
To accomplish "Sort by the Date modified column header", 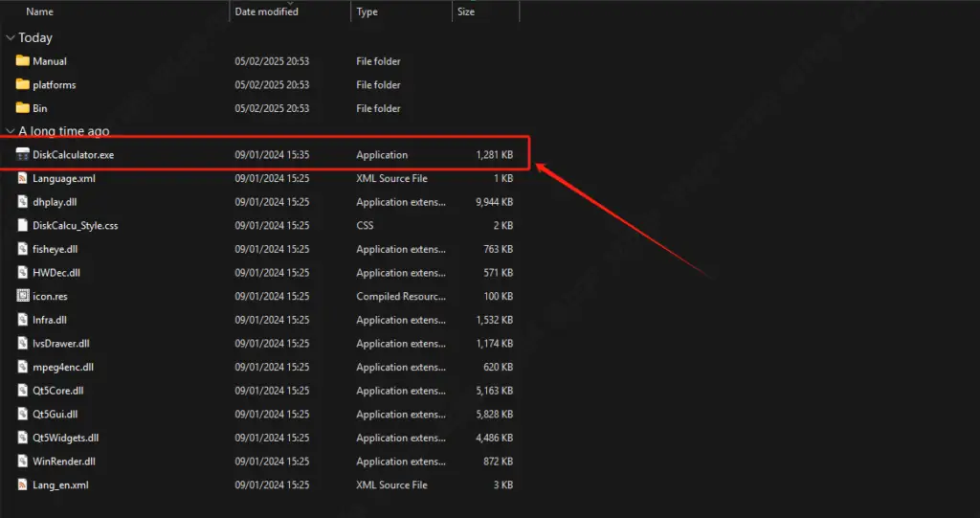I will tap(266, 11).
